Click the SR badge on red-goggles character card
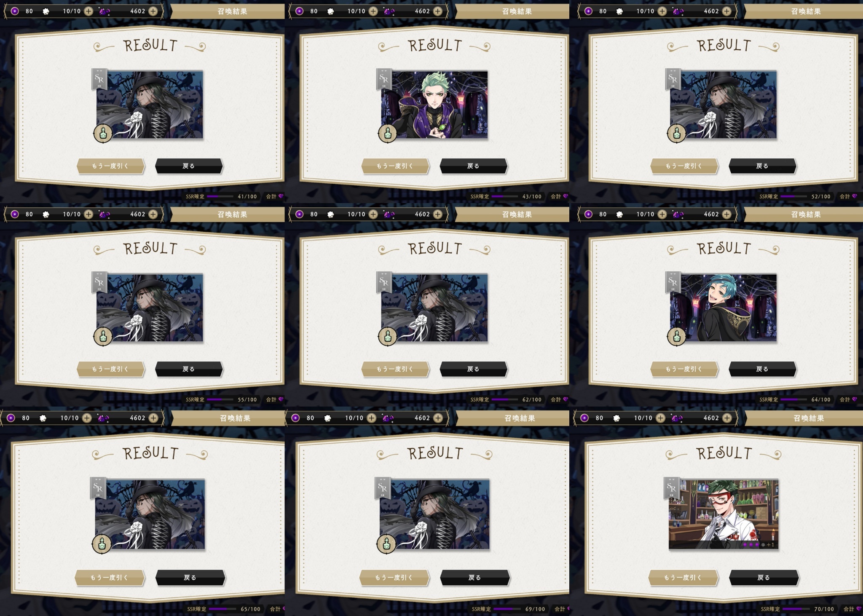The image size is (863, 616). click(672, 489)
